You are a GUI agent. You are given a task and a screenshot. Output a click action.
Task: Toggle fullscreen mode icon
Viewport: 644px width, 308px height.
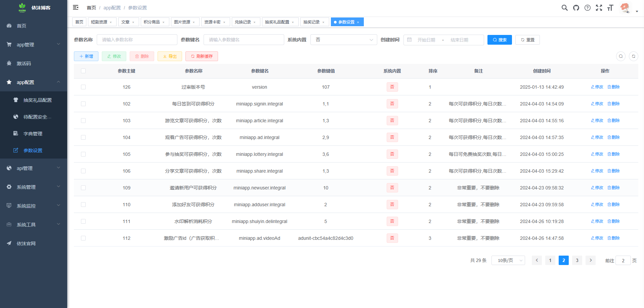pyautogui.click(x=599, y=8)
